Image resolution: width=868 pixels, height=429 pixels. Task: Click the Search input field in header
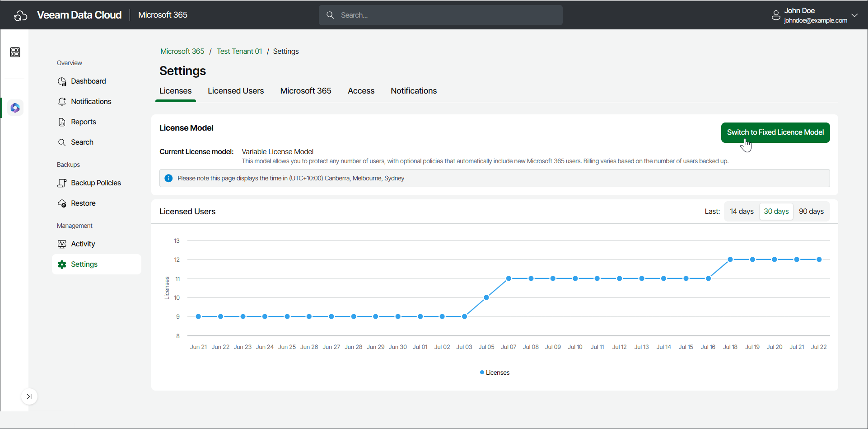click(x=440, y=15)
